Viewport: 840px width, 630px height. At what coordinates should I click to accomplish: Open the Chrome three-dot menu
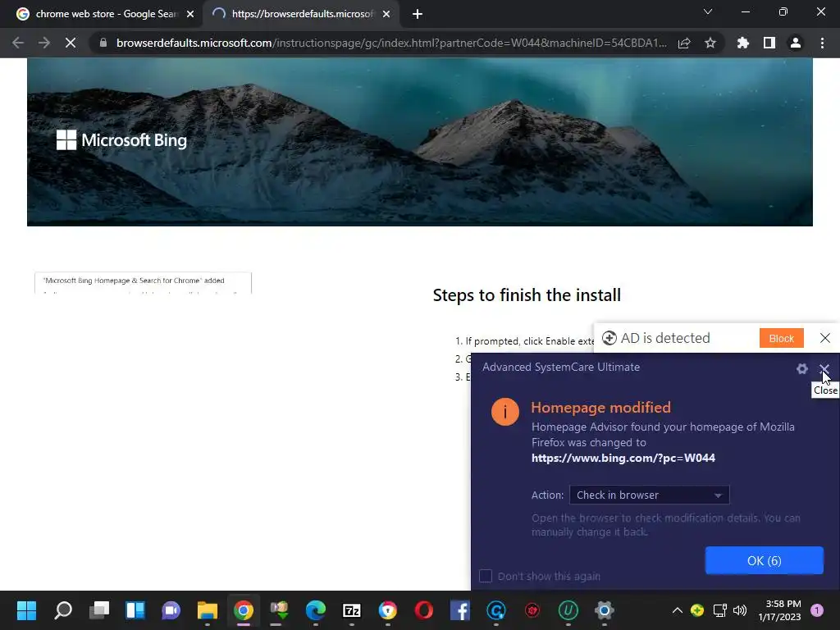click(822, 43)
